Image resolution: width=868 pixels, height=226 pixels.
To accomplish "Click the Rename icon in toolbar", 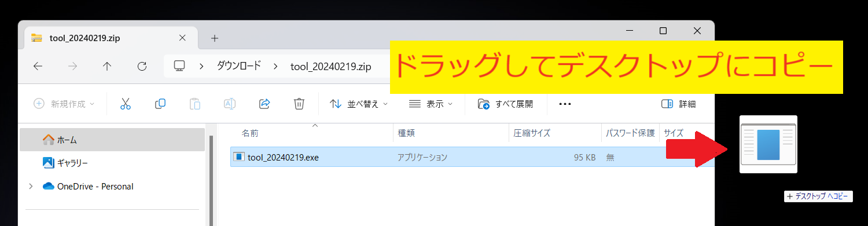I will coord(230,104).
